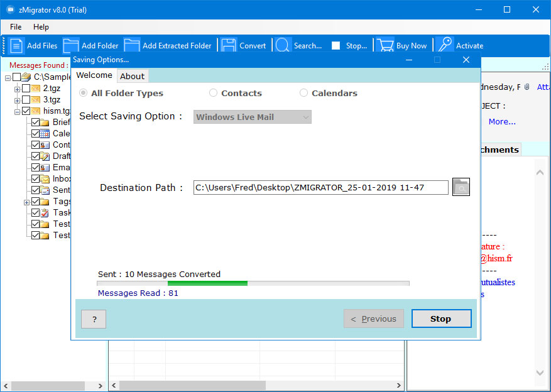551x392 pixels.
Task: Open the Select Saving Option dropdown
Action: (x=253, y=117)
